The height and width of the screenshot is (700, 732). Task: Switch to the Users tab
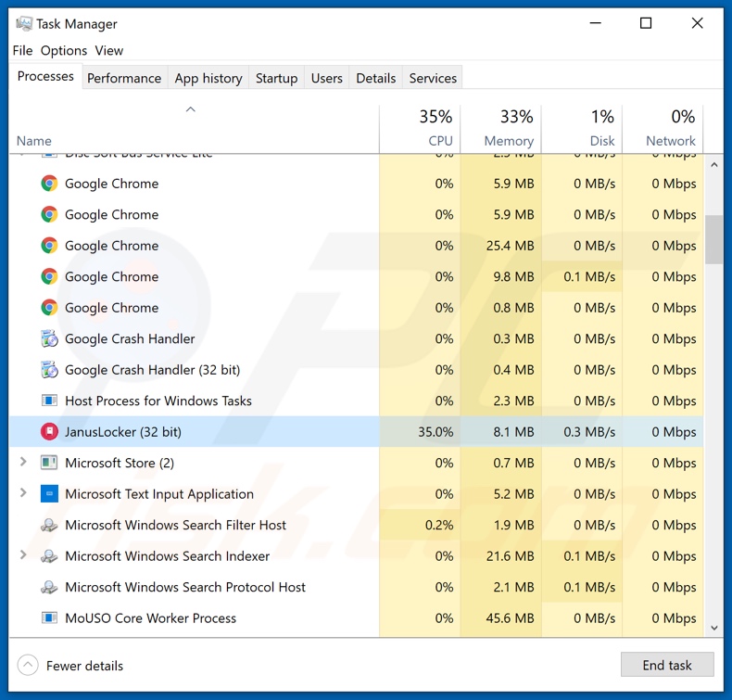point(327,78)
